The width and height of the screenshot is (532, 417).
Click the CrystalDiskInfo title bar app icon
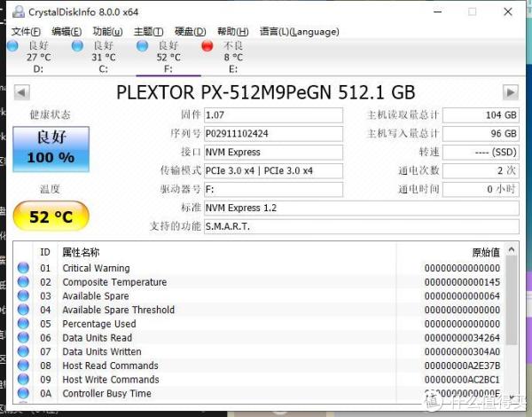[19, 12]
